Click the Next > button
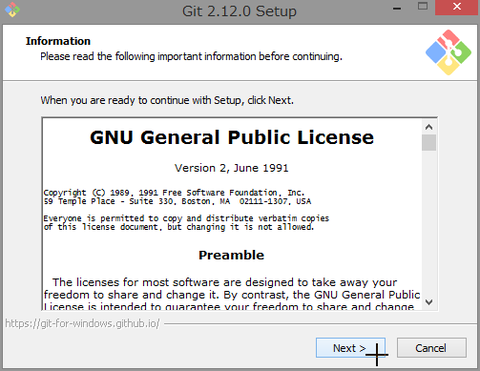The height and width of the screenshot is (371, 480). tap(351, 348)
